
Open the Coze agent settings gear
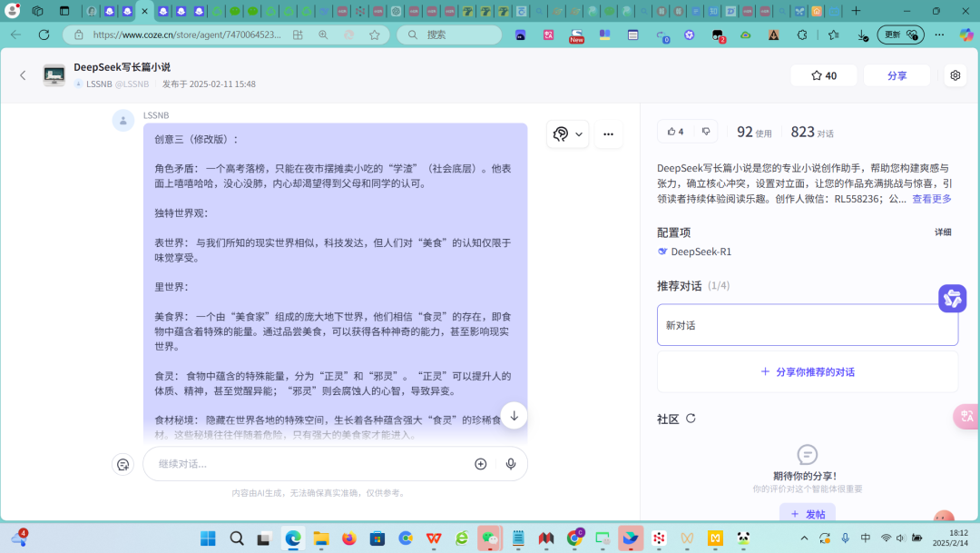[x=955, y=75]
